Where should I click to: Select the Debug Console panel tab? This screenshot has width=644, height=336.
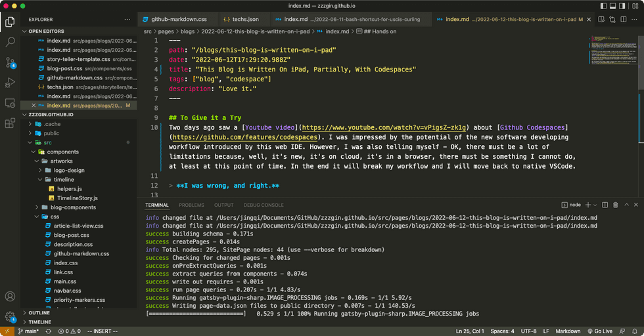point(264,205)
